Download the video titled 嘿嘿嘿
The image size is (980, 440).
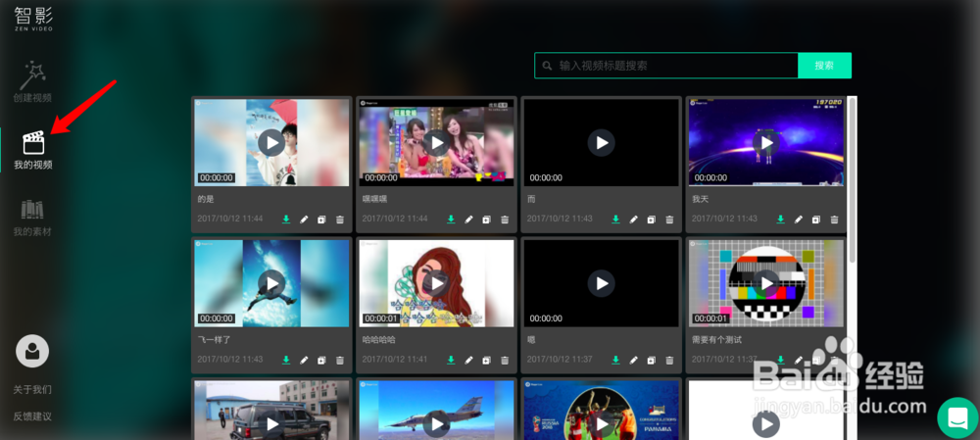[451, 220]
